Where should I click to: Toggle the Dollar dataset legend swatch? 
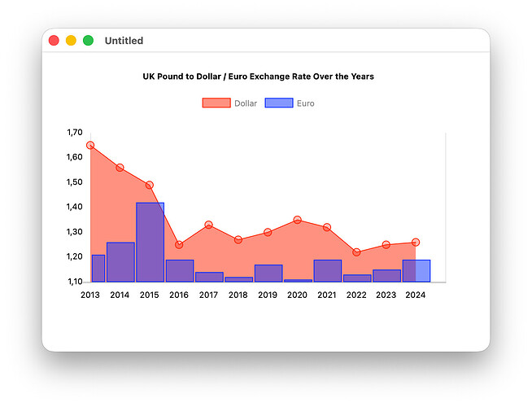(216, 103)
